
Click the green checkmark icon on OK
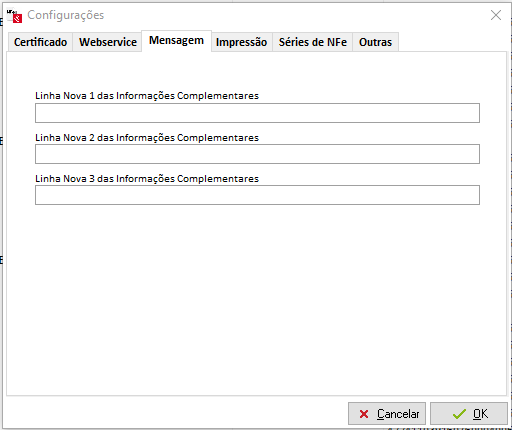coord(459,414)
